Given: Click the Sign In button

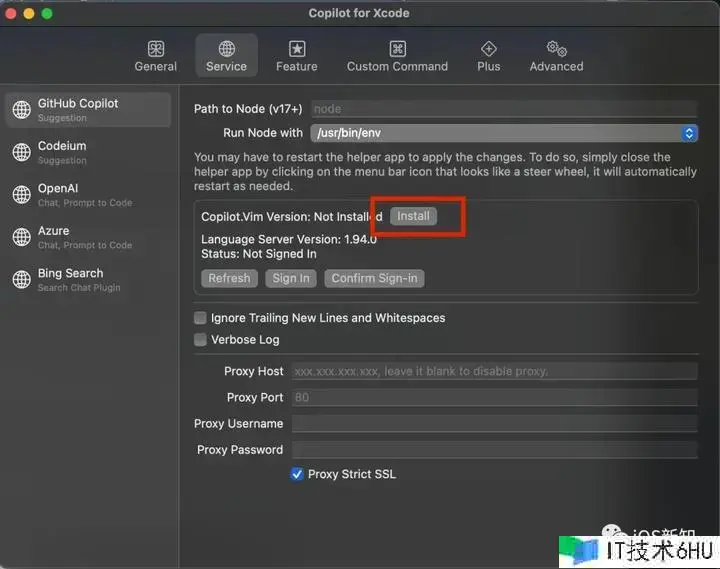Looking at the screenshot, I should pyautogui.click(x=291, y=278).
